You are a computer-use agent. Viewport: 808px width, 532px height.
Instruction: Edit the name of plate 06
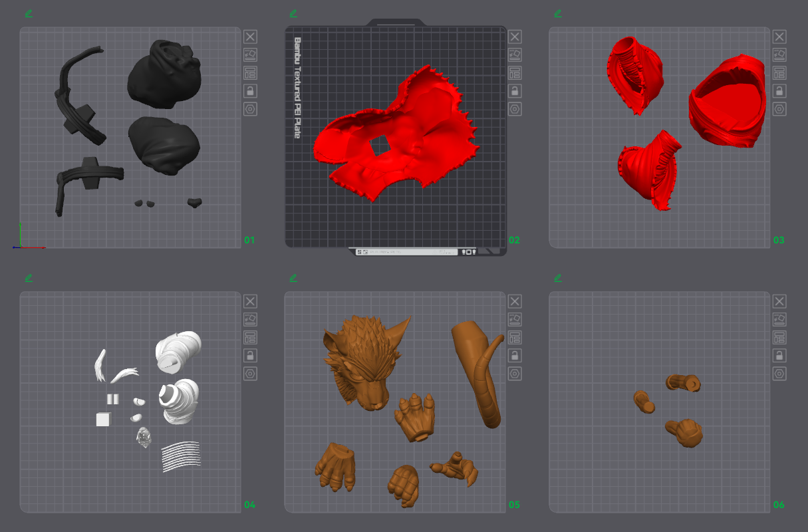[x=558, y=278]
